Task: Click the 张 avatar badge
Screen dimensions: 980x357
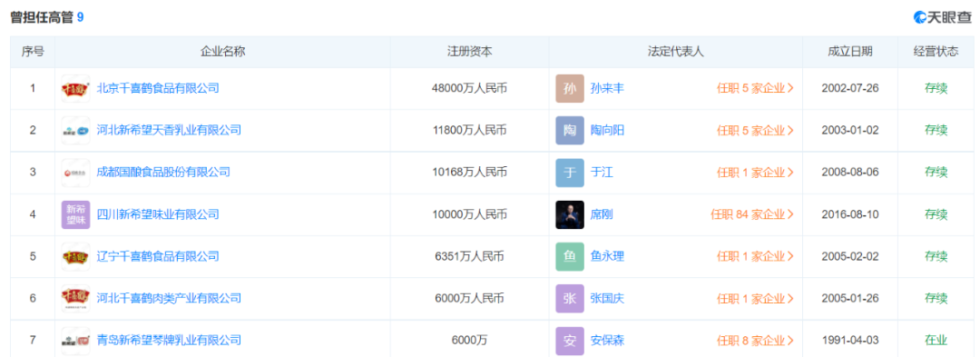Action: 569,298
